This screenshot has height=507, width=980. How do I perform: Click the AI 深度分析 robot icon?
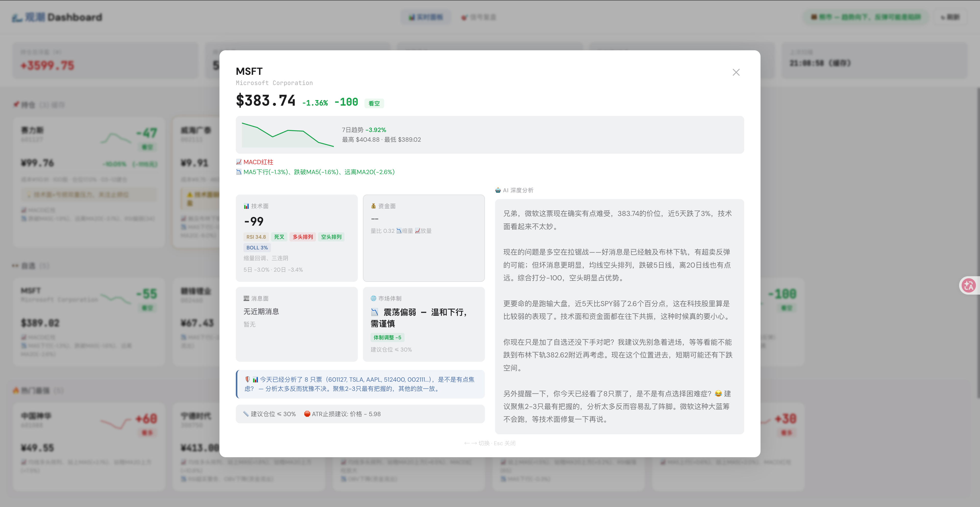click(498, 190)
